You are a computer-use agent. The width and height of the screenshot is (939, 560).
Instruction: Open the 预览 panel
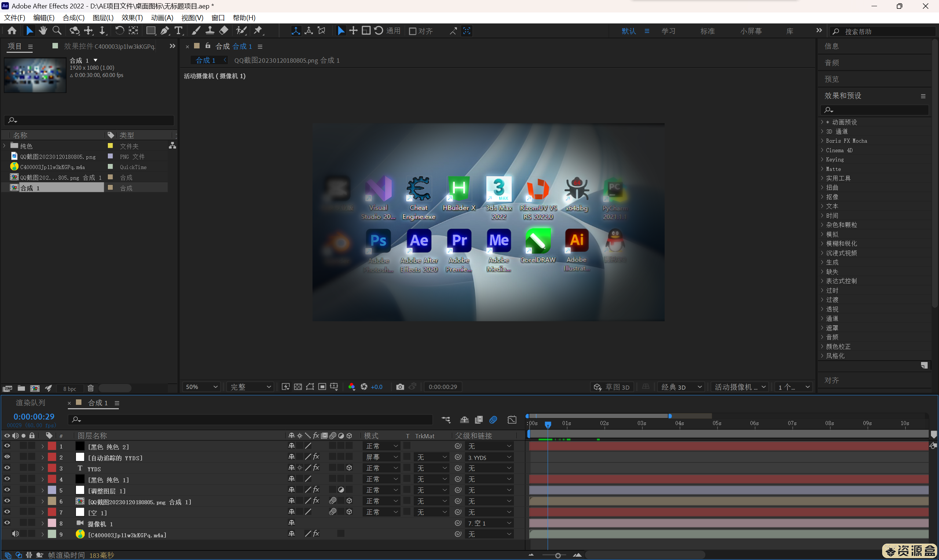(x=832, y=79)
